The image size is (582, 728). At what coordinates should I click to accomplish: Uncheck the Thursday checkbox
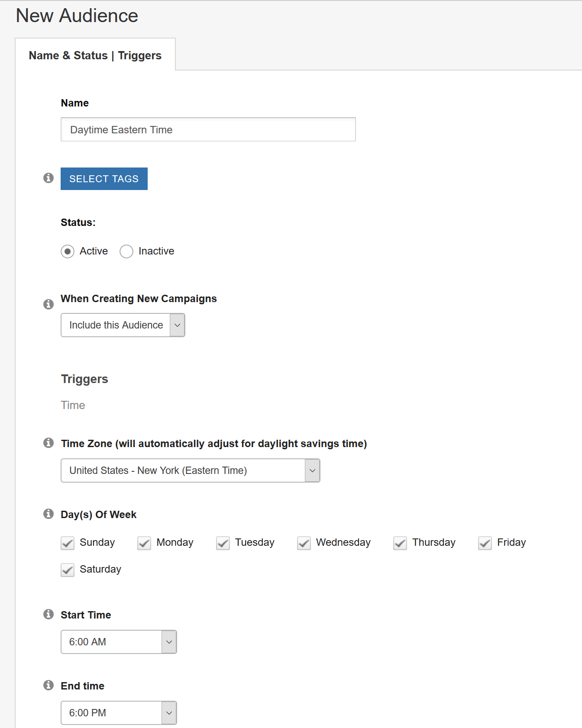400,544
